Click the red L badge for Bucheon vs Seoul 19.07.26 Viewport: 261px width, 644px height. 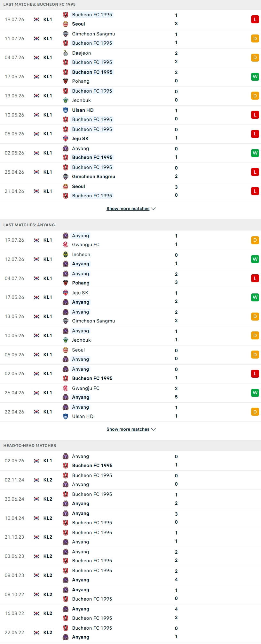255,19
